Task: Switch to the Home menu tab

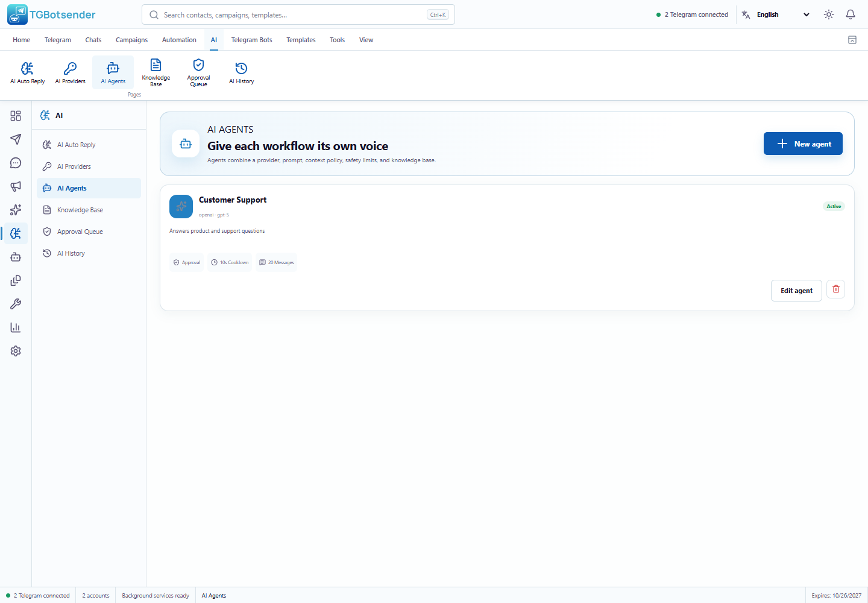Action: point(22,40)
